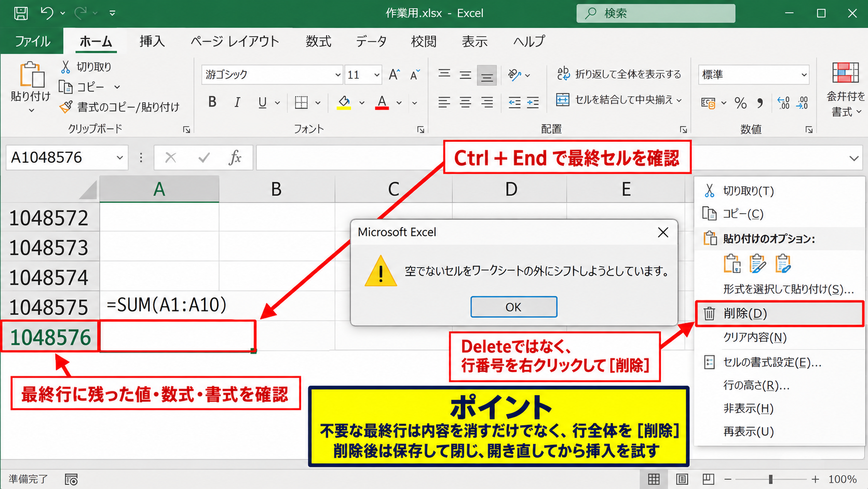Click the Font Color red A icon
This screenshot has width=868, height=489.
[382, 102]
